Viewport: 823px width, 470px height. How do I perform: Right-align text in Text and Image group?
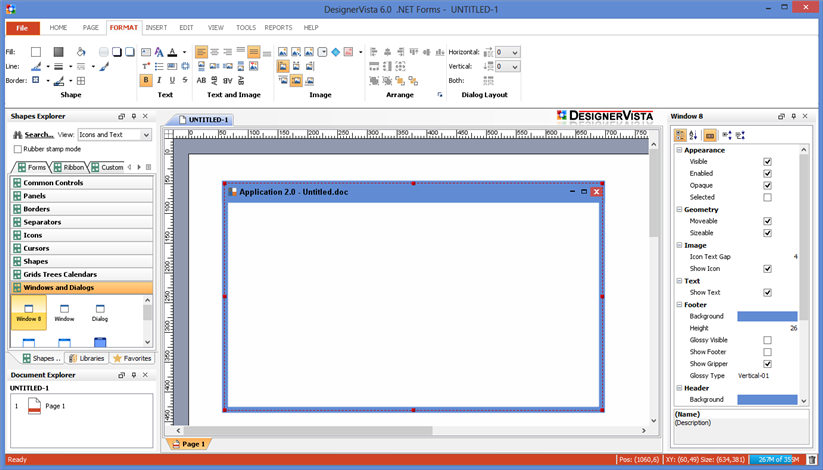pos(227,52)
